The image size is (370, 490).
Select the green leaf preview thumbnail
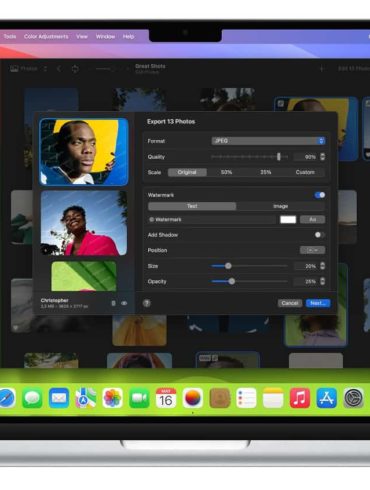click(84, 276)
